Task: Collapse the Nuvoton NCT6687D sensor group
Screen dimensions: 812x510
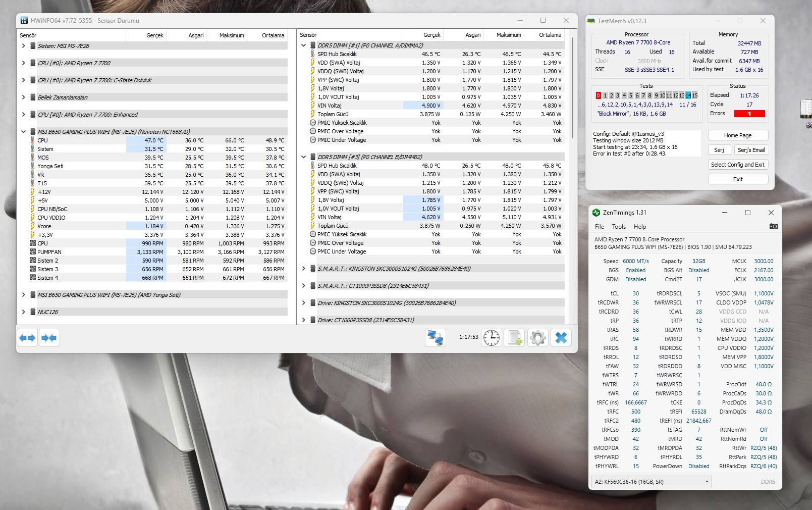Action: [x=23, y=131]
